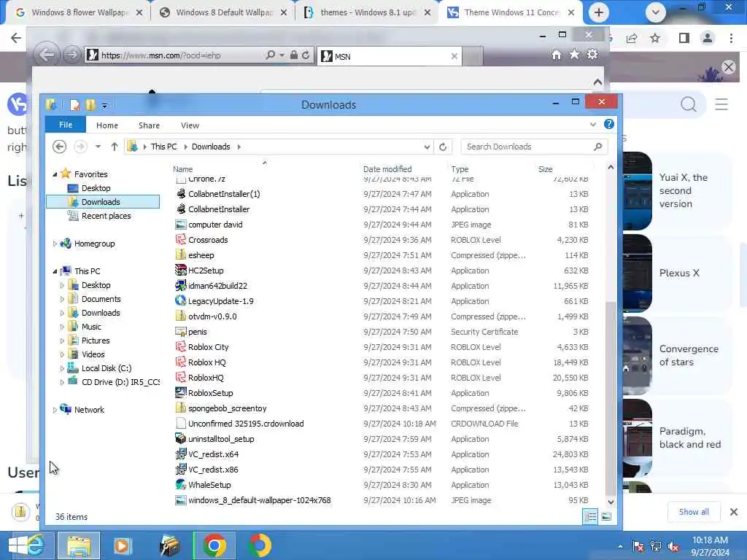Viewport: 747px width, 560px height.
Task: Open the address bar history dropdown
Action: click(427, 147)
